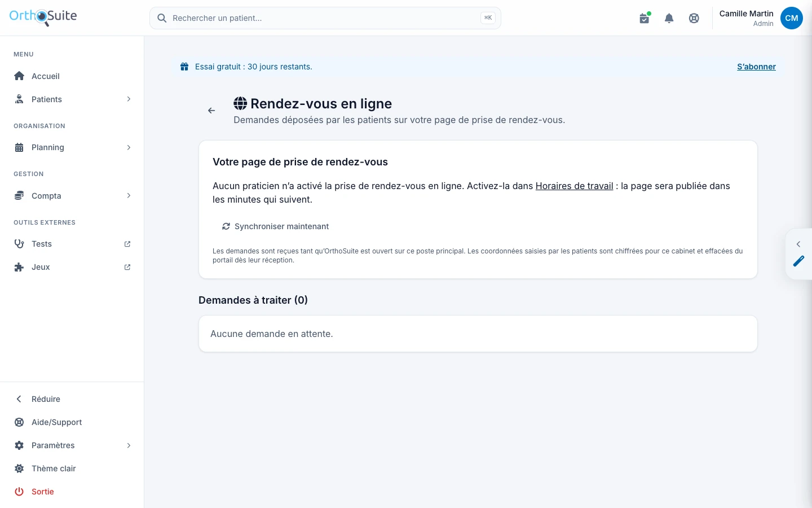Expand the Compta submenu chevron

click(x=129, y=196)
